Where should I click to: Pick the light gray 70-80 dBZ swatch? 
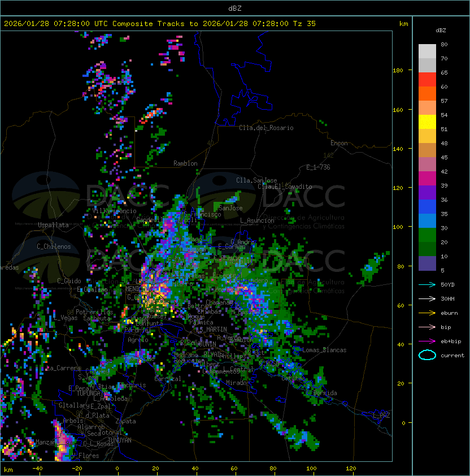pos(427,51)
